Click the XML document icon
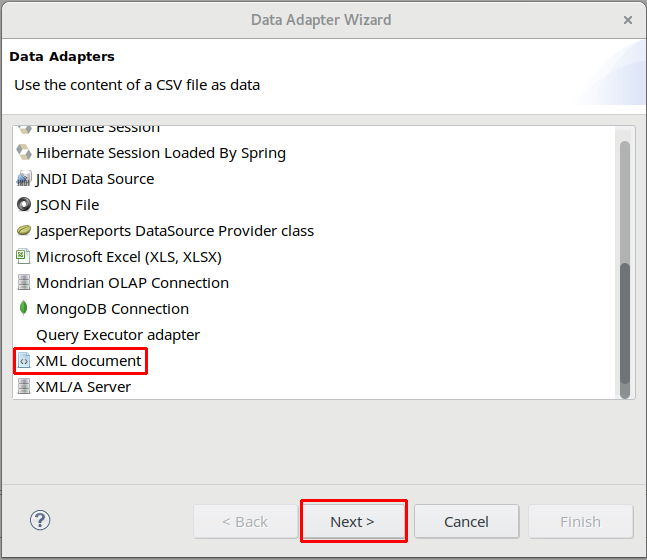647x560 pixels. 24,361
